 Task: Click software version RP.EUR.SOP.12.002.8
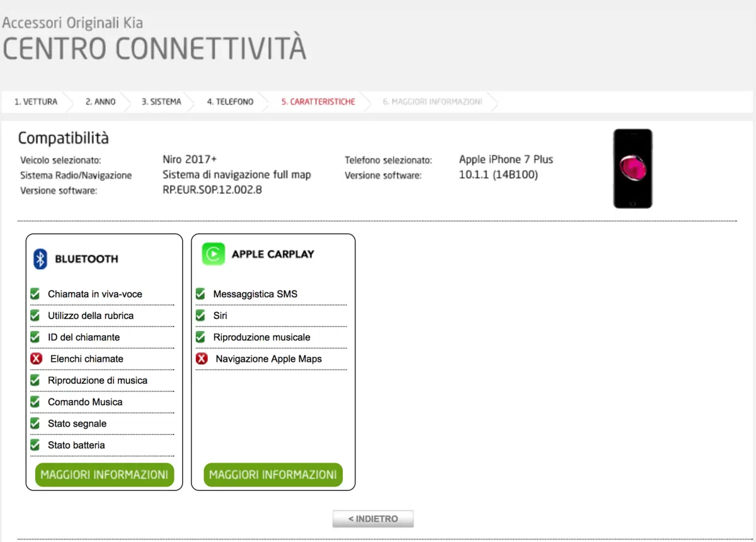(212, 189)
